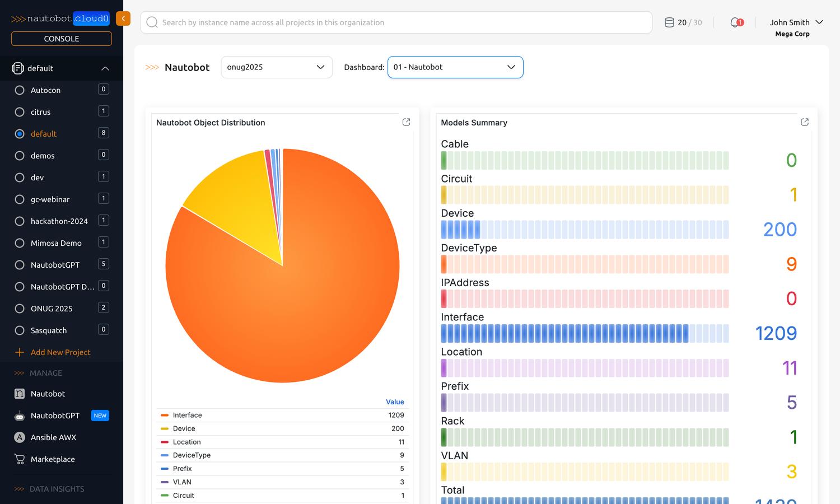Open the onug2025 instance dropdown

pyautogui.click(x=276, y=67)
